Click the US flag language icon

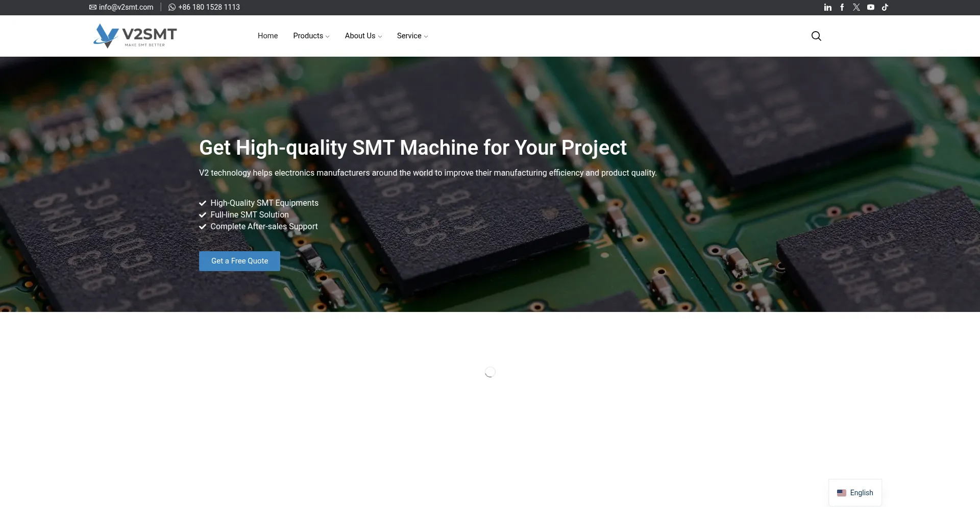(x=842, y=493)
